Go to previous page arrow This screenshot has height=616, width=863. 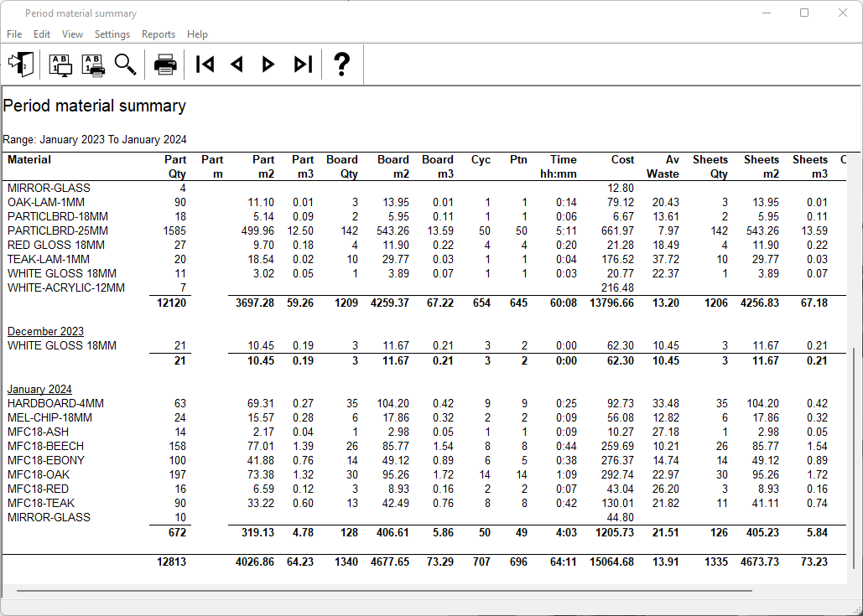tap(237, 65)
